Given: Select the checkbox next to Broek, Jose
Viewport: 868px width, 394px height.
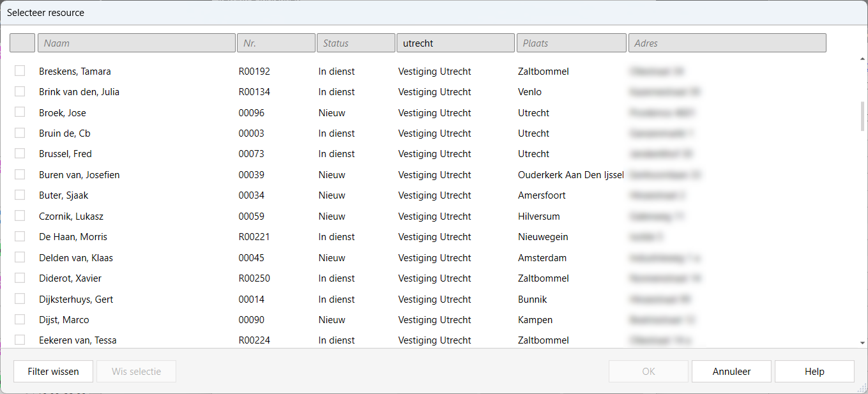Looking at the screenshot, I should coord(20,112).
